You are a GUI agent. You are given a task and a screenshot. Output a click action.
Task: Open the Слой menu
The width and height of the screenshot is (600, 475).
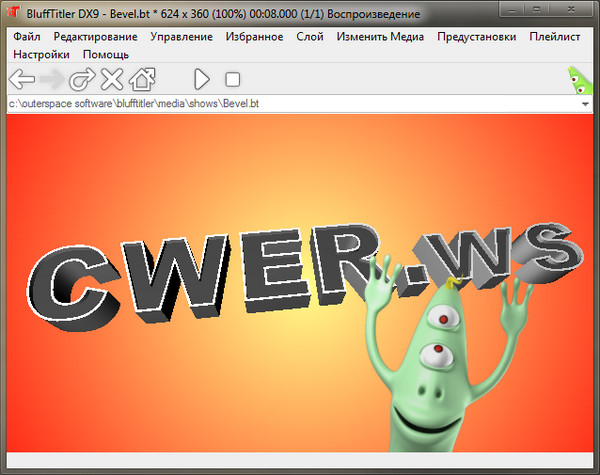310,37
